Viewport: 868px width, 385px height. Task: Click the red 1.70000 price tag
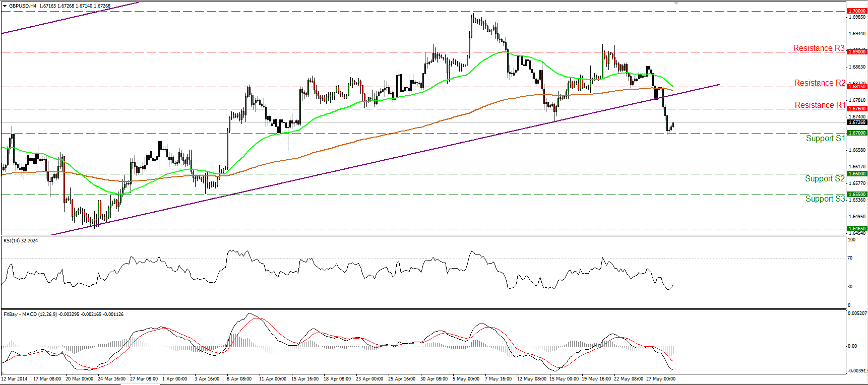tap(857, 11)
